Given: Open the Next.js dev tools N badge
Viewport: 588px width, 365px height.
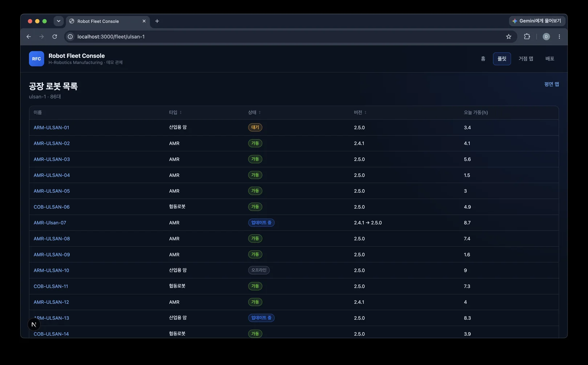Looking at the screenshot, I should 34,324.
